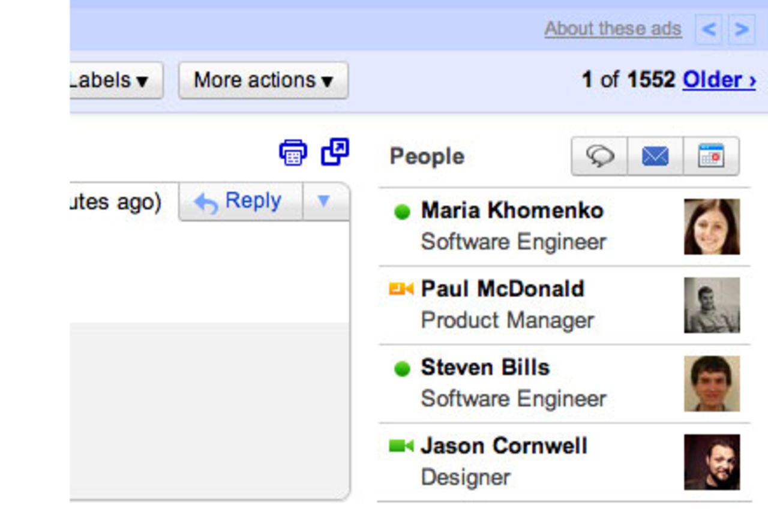Viewport: 768px width, 532px height.
Task: Click Steven Bills' profile photo
Action: tap(712, 383)
